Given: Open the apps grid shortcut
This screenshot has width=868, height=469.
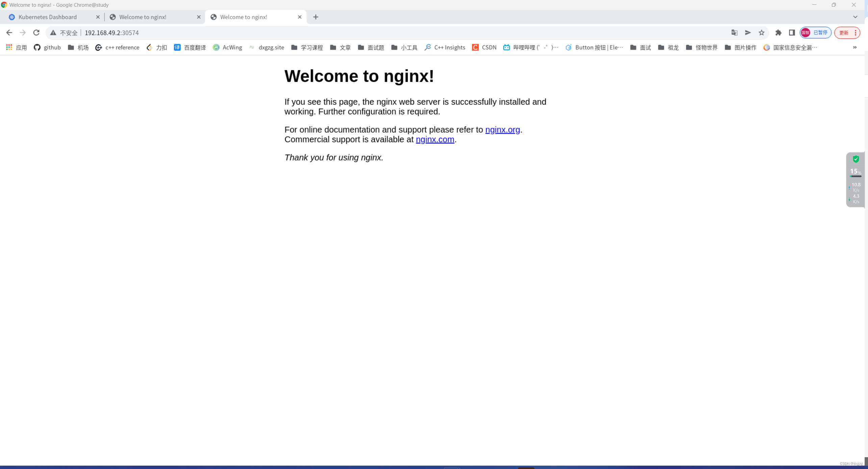Looking at the screenshot, I should pyautogui.click(x=9, y=48).
